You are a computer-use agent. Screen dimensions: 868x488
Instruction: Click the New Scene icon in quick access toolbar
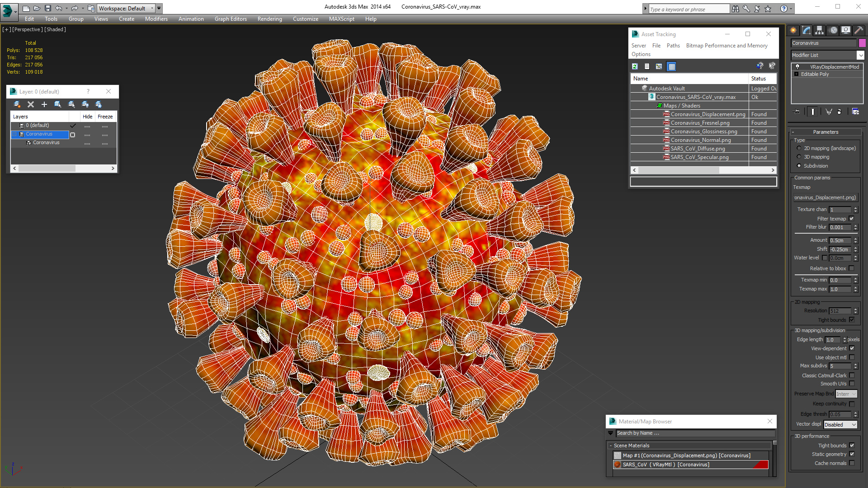(26, 8)
